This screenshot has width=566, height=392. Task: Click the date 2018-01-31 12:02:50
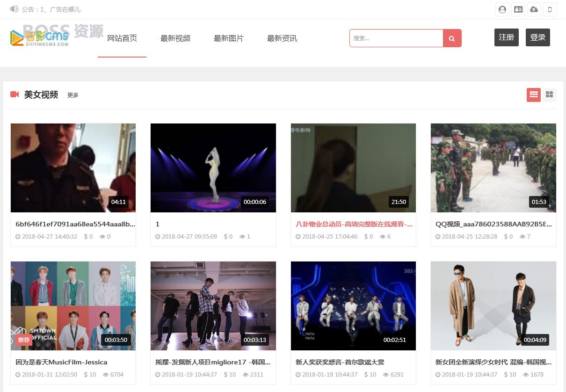pyautogui.click(x=50, y=375)
